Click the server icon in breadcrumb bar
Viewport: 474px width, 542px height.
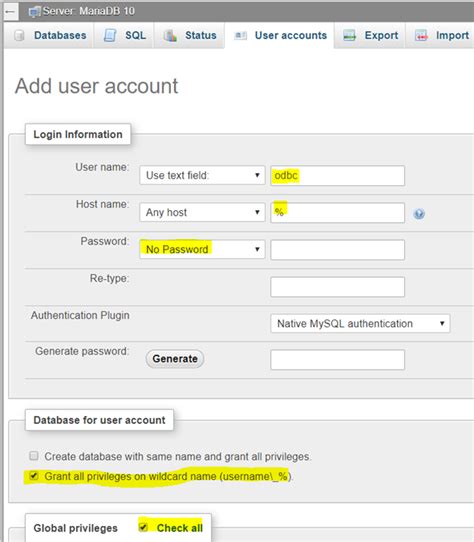click(35, 12)
